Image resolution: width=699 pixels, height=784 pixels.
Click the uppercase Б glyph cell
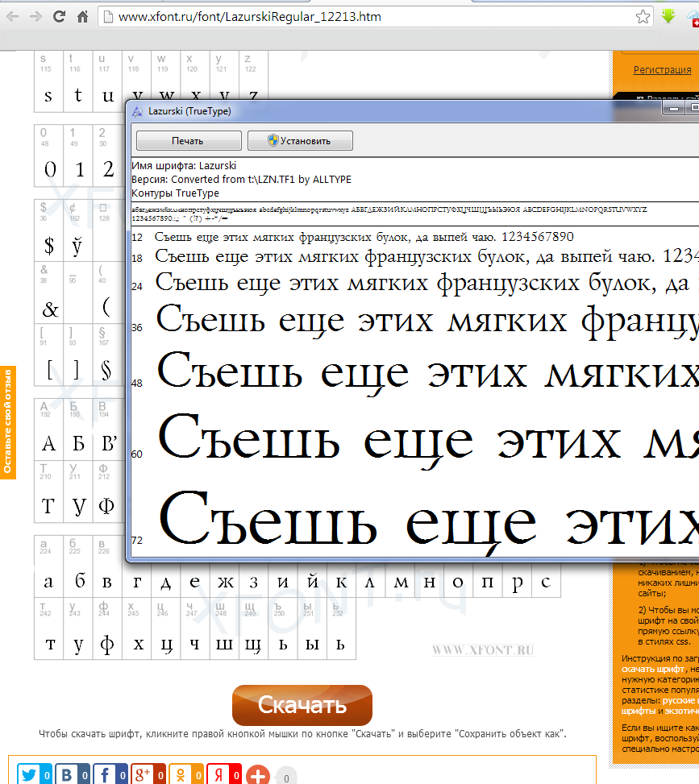[x=78, y=429]
